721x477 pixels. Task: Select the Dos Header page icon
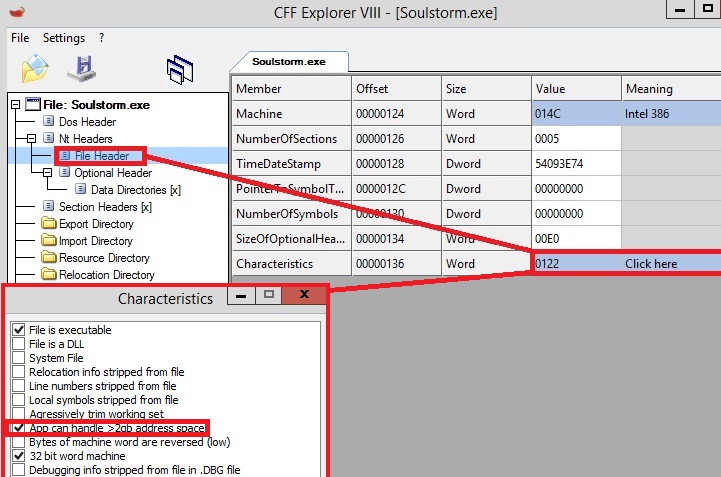point(48,121)
